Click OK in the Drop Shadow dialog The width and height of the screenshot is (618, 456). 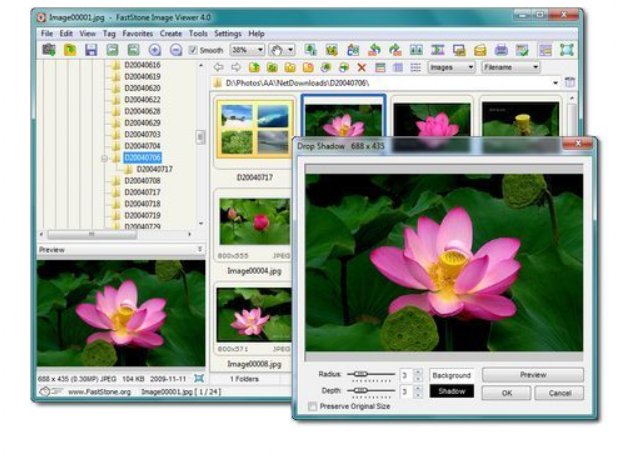pos(506,393)
